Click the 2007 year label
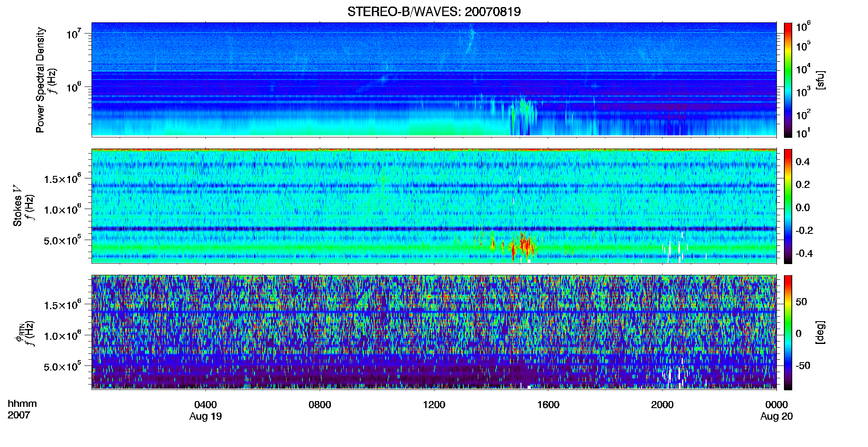 19,415
